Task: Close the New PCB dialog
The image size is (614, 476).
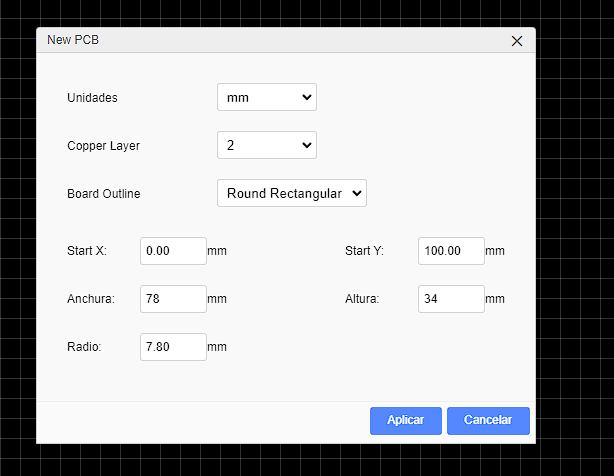Action: (x=517, y=41)
